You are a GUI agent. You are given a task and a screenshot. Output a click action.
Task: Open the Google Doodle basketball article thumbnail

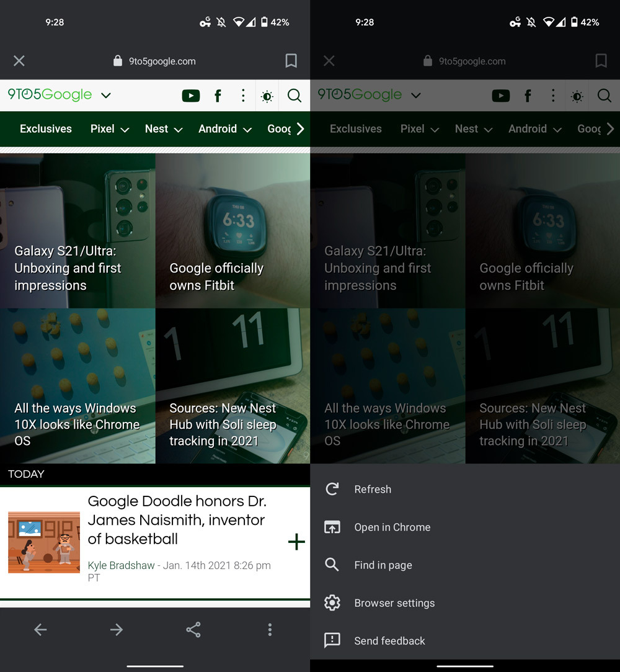pos(44,542)
